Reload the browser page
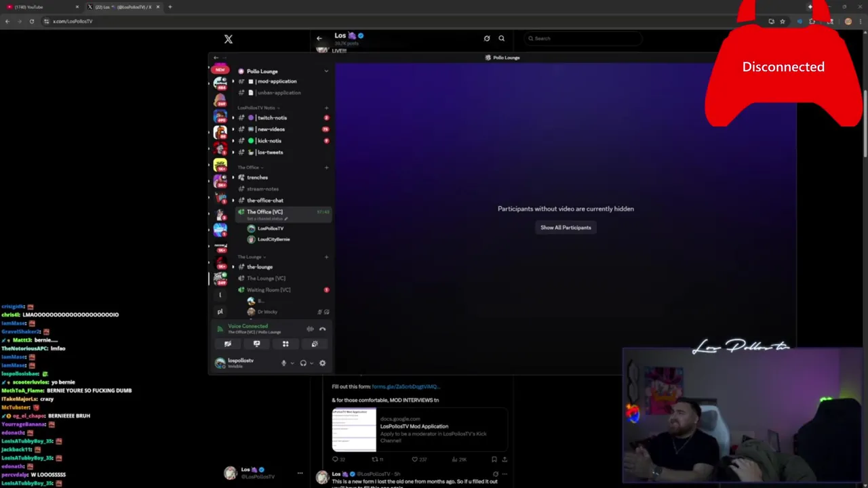This screenshot has height=488, width=868. coord(31,21)
